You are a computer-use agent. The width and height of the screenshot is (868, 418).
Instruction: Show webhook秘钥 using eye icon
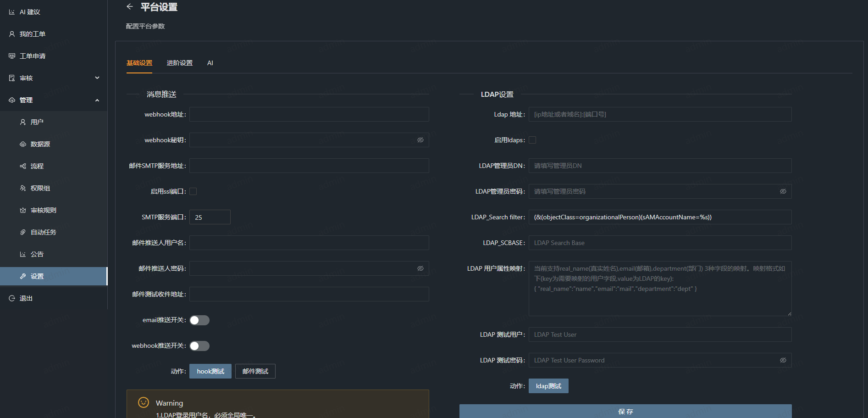coord(420,140)
